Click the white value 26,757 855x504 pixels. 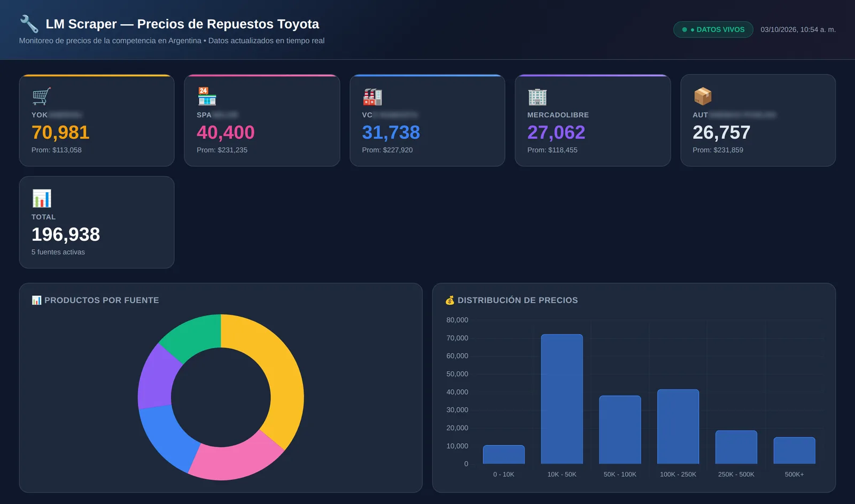[x=721, y=132]
